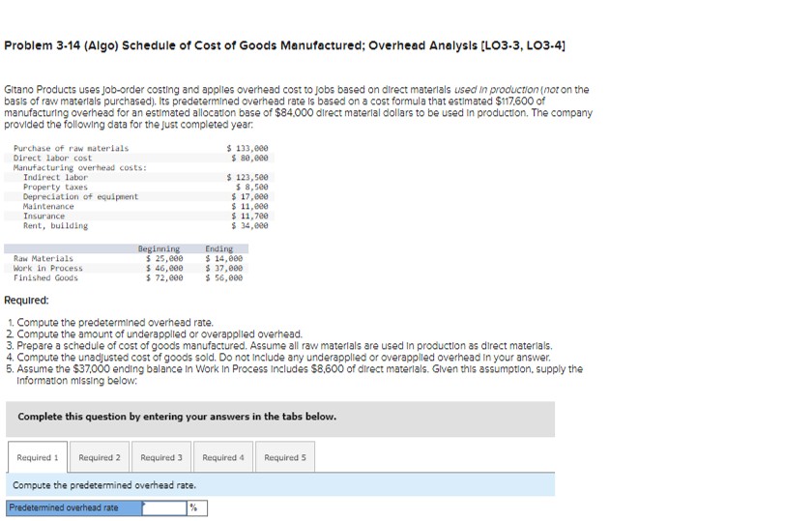Click the predetermined overhead rate answer field
The image size is (812, 521).
(164, 508)
